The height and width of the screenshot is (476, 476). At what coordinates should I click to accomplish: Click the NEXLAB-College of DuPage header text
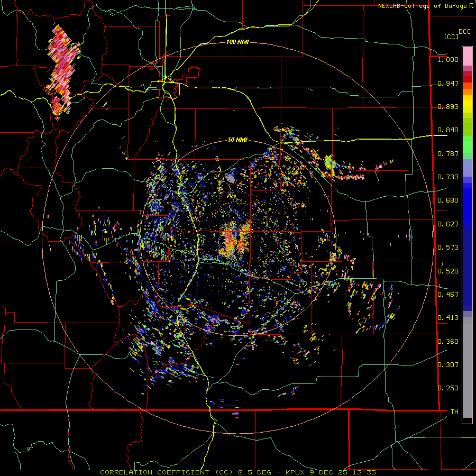(x=422, y=6)
